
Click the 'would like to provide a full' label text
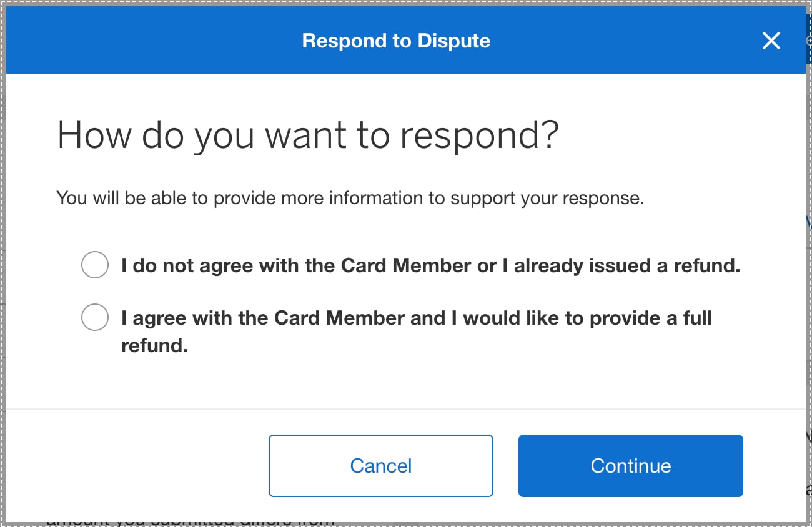(587, 318)
